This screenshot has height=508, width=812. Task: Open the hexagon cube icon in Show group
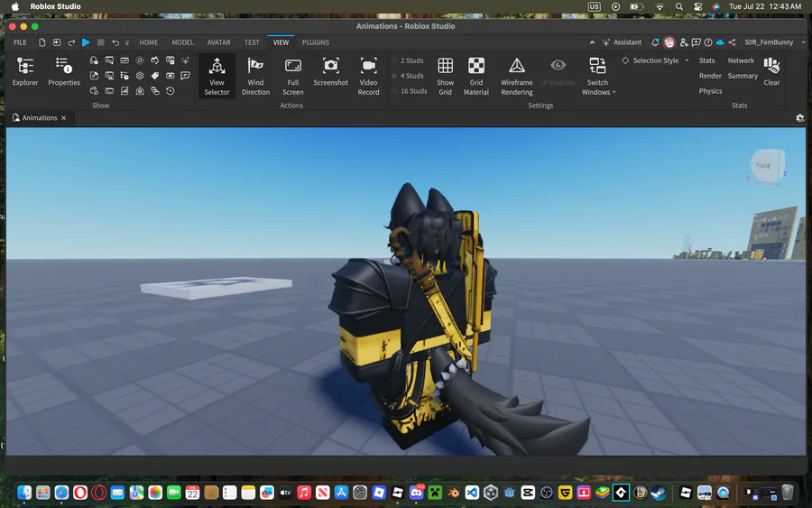(140, 76)
